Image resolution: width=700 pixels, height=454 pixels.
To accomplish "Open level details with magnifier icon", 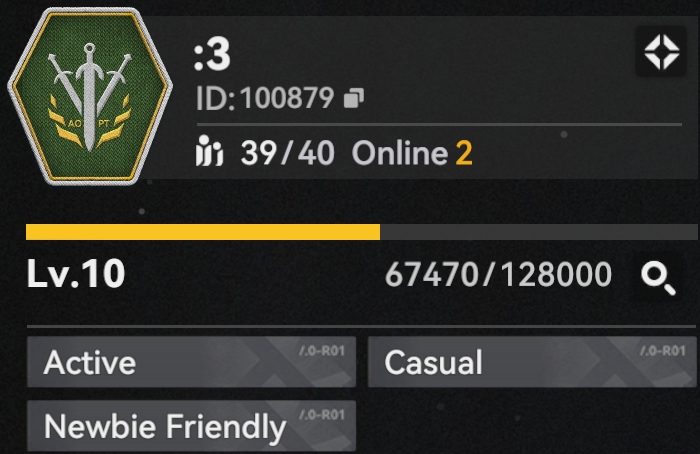I will click(658, 278).
